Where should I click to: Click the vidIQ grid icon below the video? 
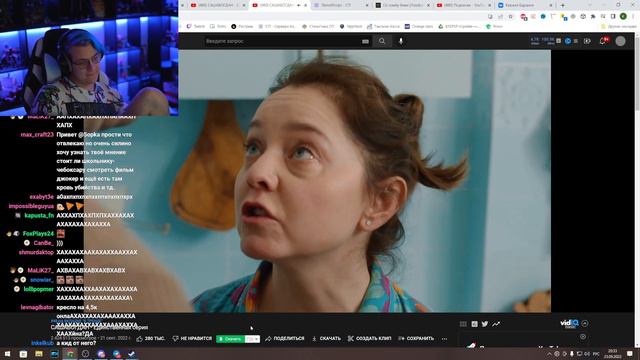(463, 324)
